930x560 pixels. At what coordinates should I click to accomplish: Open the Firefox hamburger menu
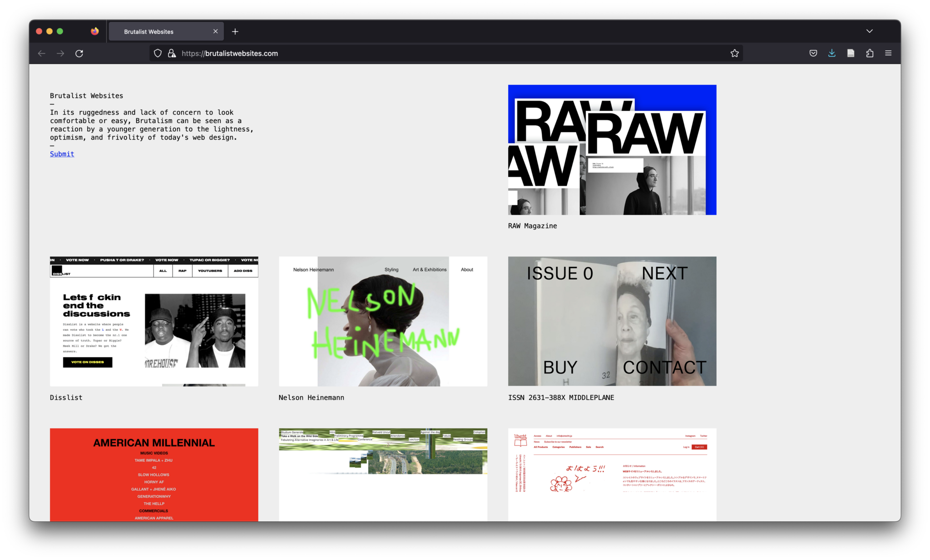[x=888, y=54]
